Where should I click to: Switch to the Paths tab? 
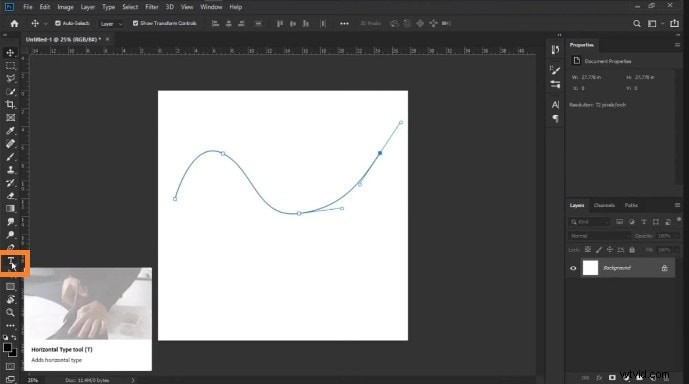point(631,205)
